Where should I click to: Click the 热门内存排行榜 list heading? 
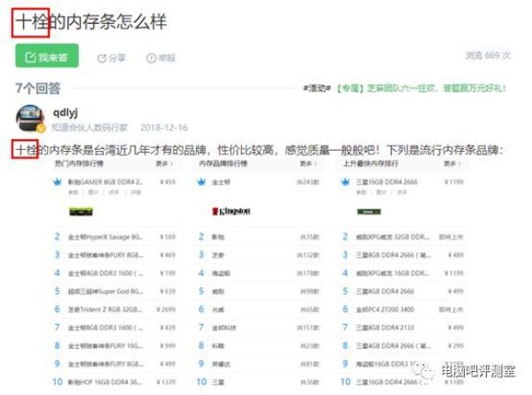point(79,163)
